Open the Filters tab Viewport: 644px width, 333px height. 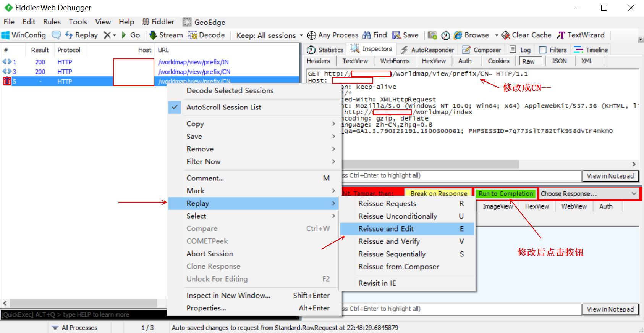point(553,50)
